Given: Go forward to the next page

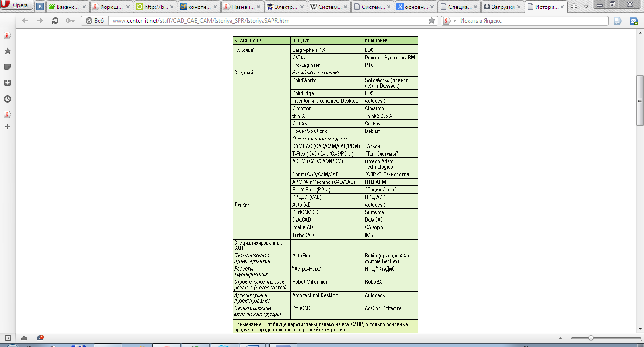Looking at the screenshot, I should [x=40, y=21].
